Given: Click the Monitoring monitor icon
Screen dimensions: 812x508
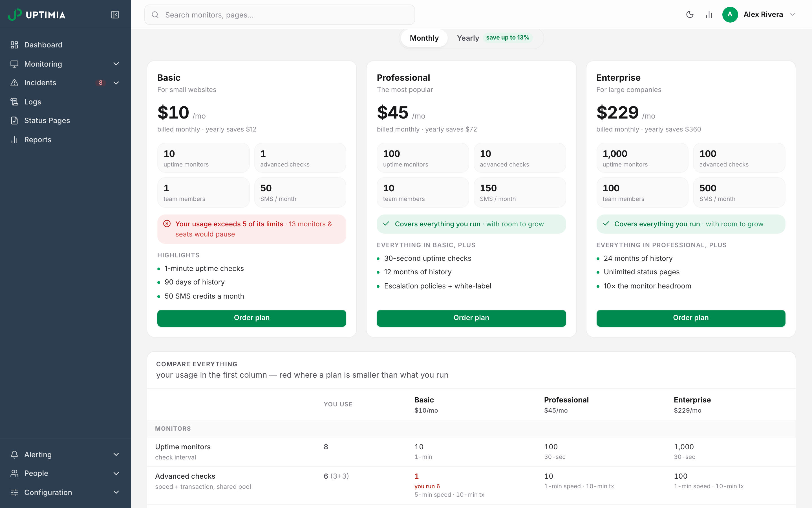Looking at the screenshot, I should point(14,64).
